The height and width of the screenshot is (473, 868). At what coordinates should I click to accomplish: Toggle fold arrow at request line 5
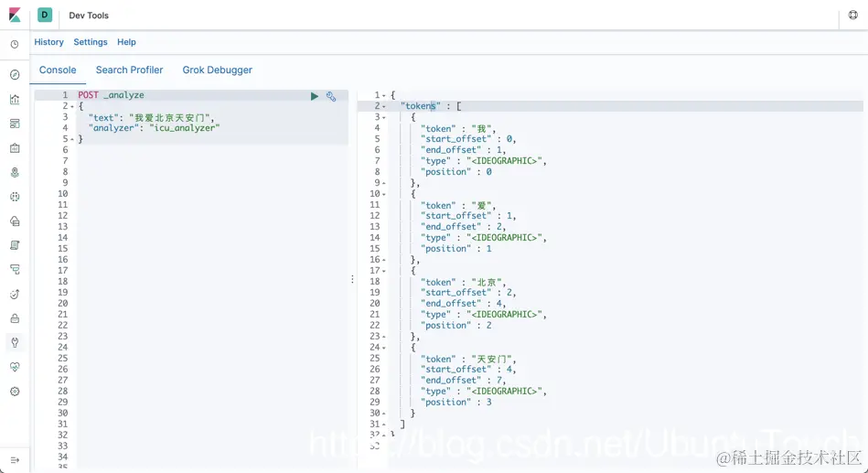(72, 140)
